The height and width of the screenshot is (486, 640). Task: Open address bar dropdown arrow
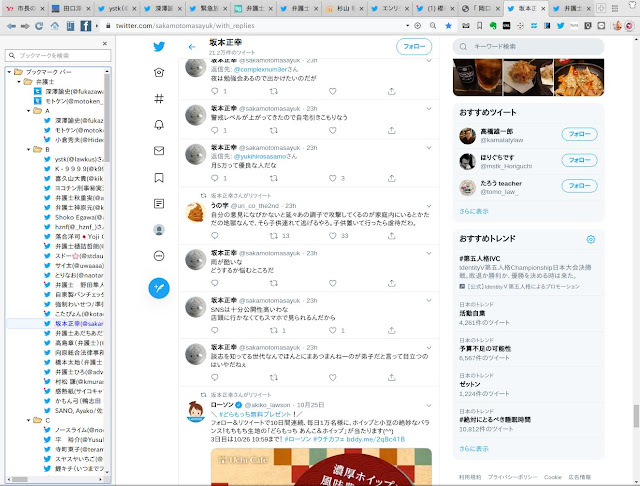pyautogui.click(x=407, y=26)
